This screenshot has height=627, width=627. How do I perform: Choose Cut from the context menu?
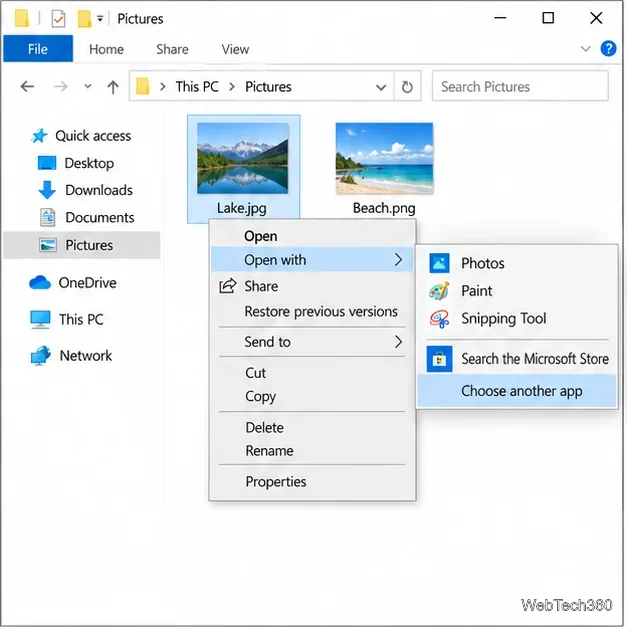point(312,373)
